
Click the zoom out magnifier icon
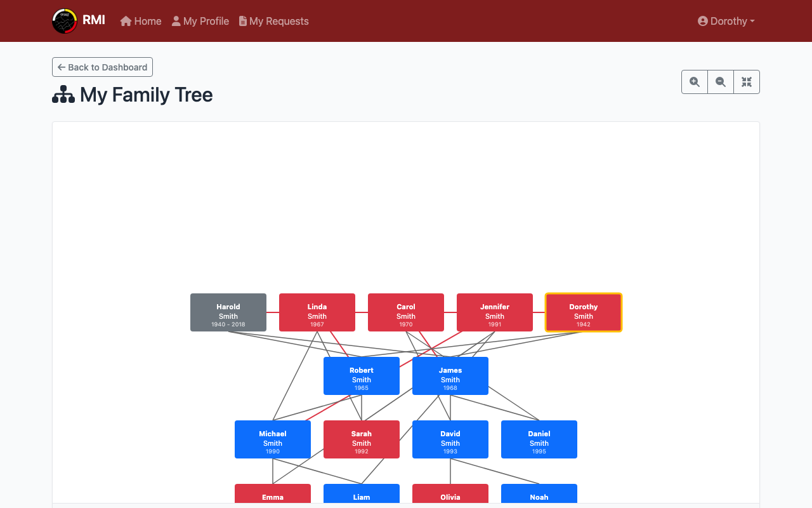pyautogui.click(x=720, y=81)
